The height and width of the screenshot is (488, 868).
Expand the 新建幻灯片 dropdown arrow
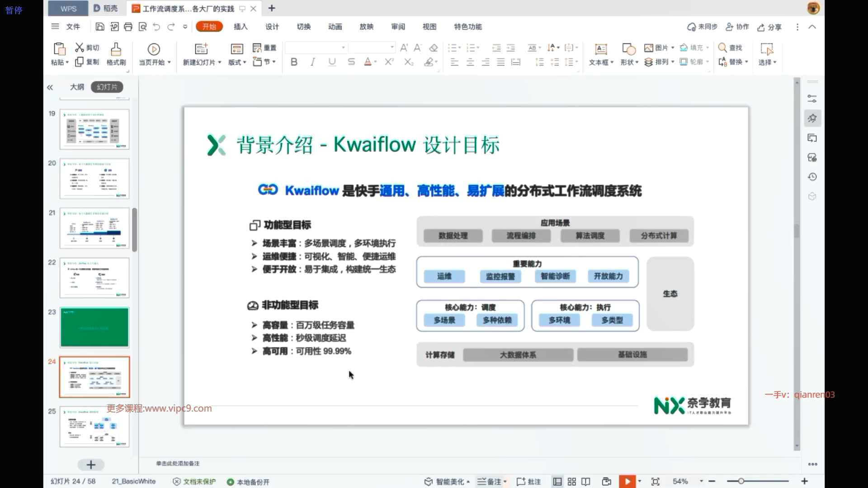220,62
